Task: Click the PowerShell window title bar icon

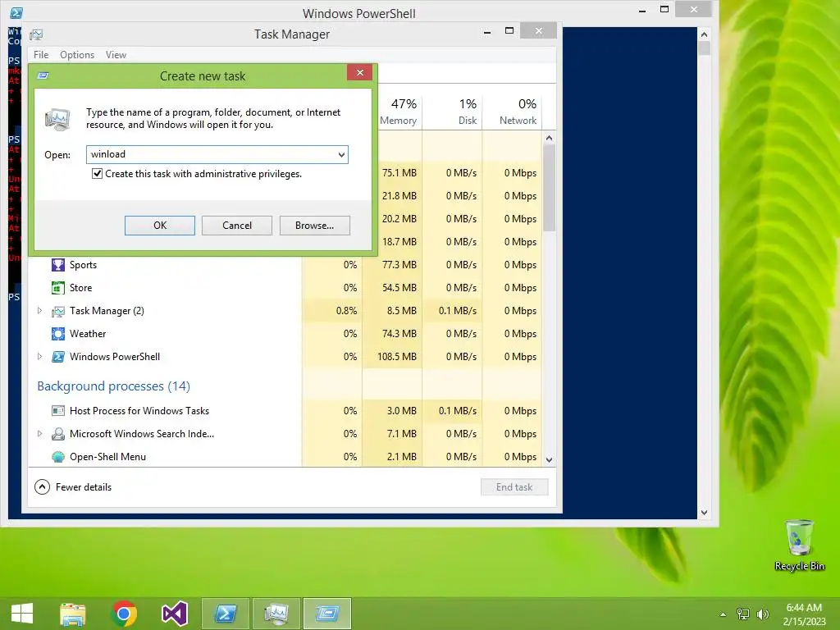Action: click(16, 13)
